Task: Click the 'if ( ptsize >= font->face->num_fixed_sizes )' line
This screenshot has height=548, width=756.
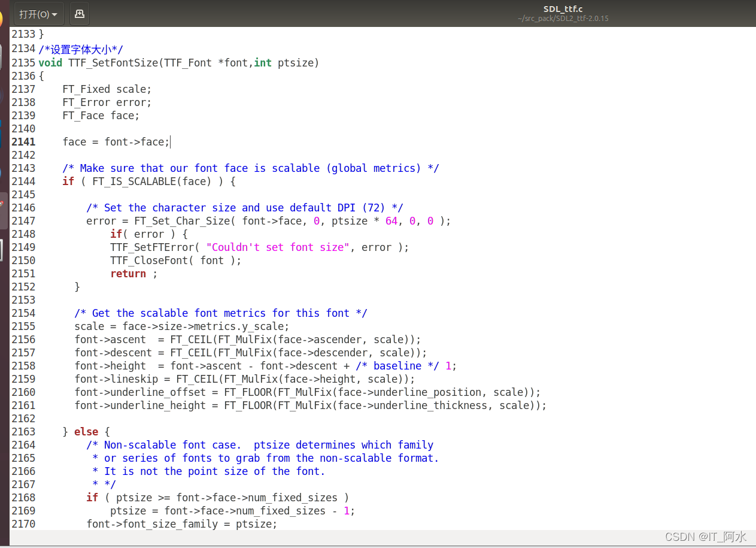Action: pos(218,498)
